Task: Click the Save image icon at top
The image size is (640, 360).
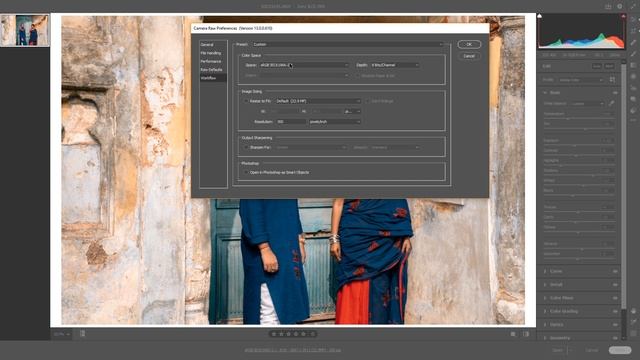Action: tap(608, 6)
